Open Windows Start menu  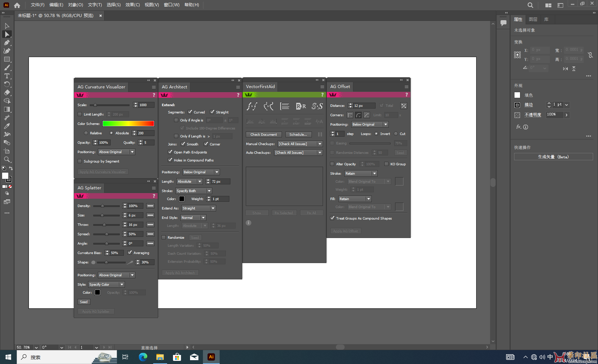click(8, 357)
